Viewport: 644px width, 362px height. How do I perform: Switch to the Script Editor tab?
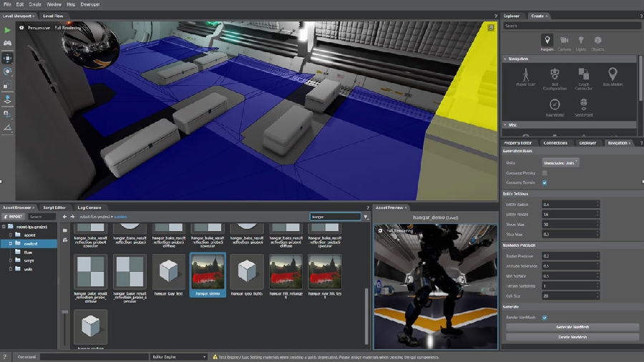click(54, 207)
